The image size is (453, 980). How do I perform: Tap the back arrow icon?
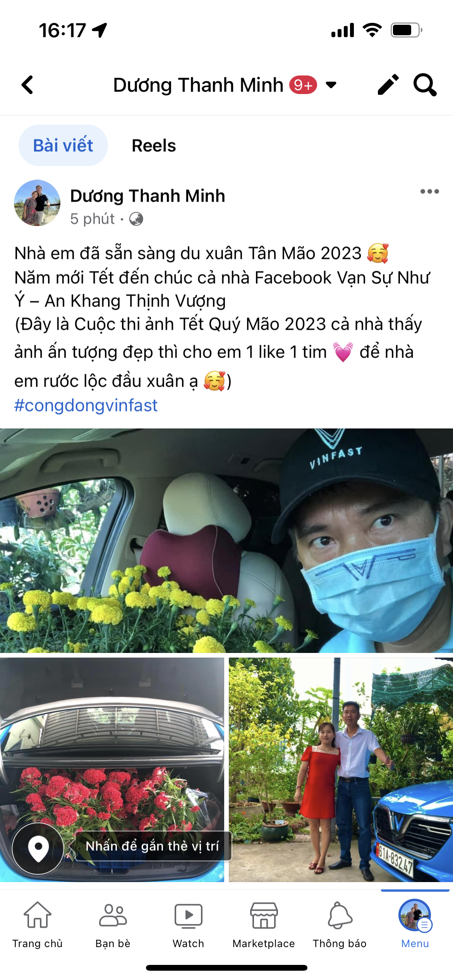click(27, 85)
